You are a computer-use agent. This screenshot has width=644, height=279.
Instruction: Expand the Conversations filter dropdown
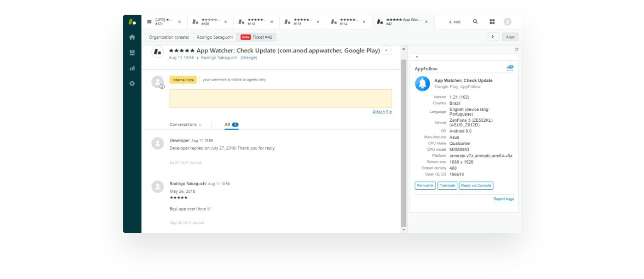[185, 125]
